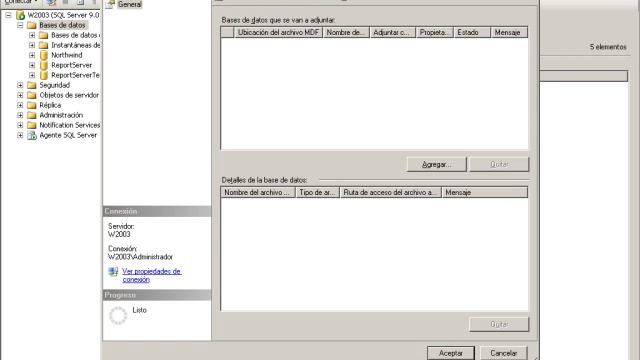Click Nombre del archivo column header
This screenshot has width=640, height=360.
258,192
